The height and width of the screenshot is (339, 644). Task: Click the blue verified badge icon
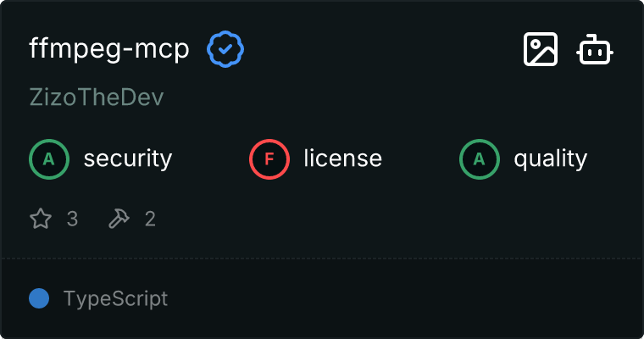pos(226,50)
